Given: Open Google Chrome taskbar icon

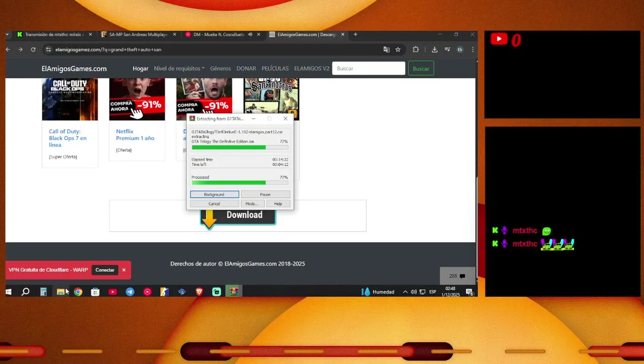Looking at the screenshot, I should click(78, 292).
